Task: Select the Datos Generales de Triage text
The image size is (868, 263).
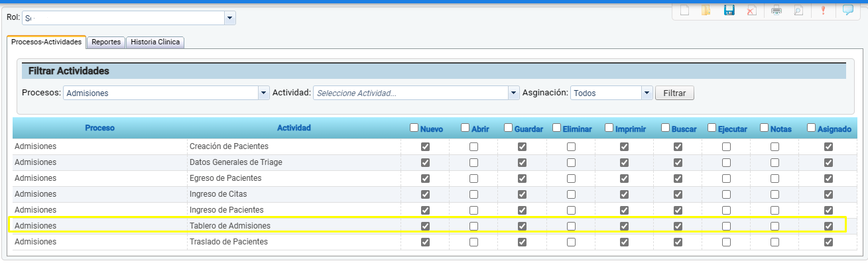Action: (235, 162)
